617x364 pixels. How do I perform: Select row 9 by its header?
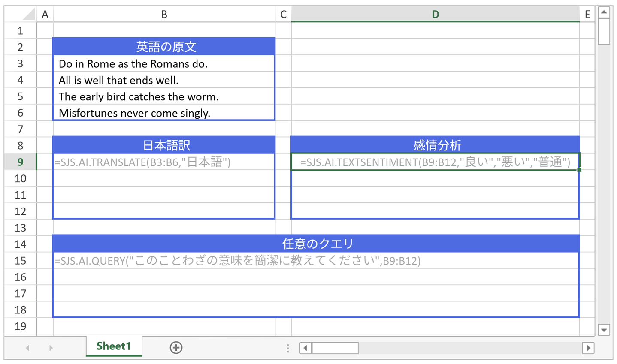20,162
